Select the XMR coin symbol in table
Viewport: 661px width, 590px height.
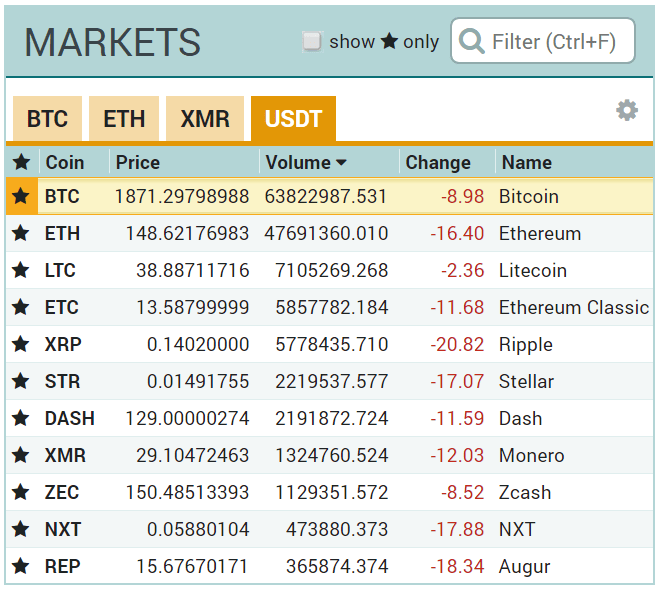coord(65,456)
